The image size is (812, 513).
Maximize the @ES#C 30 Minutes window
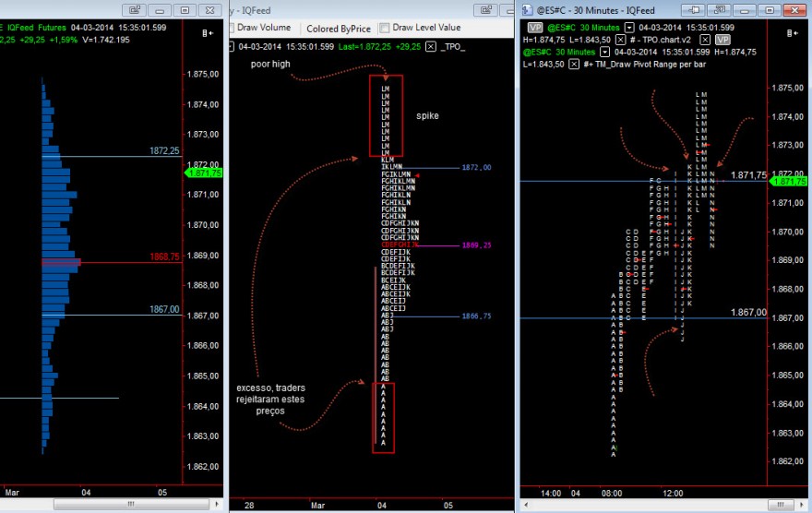(770, 10)
